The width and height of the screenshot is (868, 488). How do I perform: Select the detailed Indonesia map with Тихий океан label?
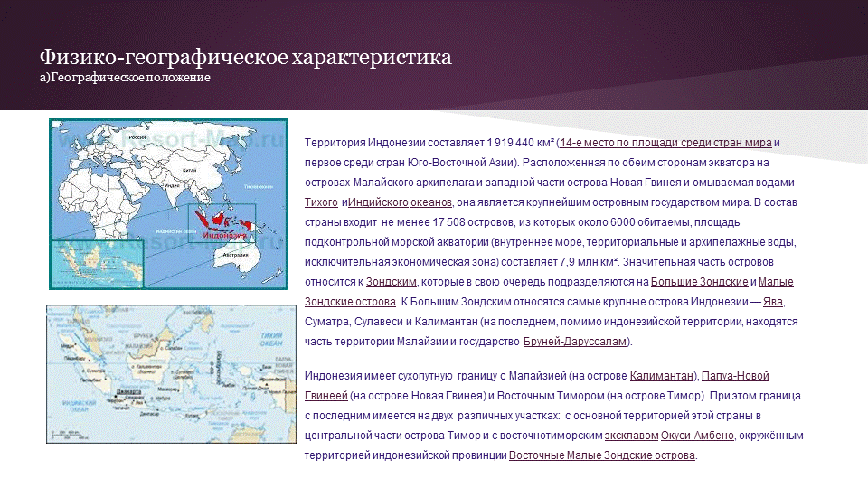tap(171, 374)
